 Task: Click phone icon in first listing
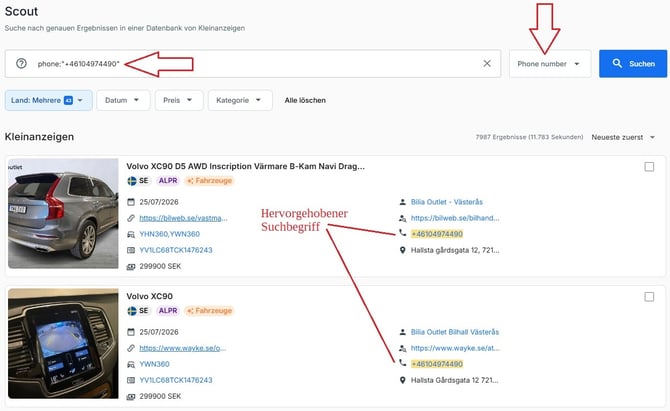coord(402,233)
